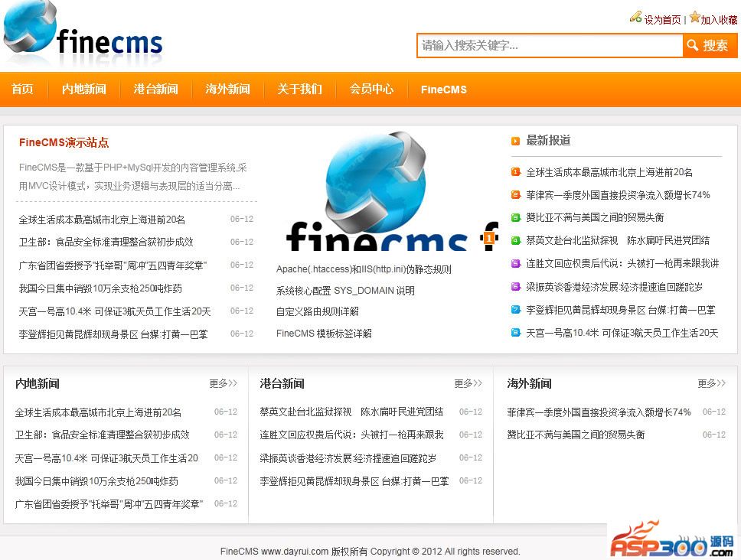Open 蔡英文赴台北监狱探视 in 港台新闻 section

[351, 412]
